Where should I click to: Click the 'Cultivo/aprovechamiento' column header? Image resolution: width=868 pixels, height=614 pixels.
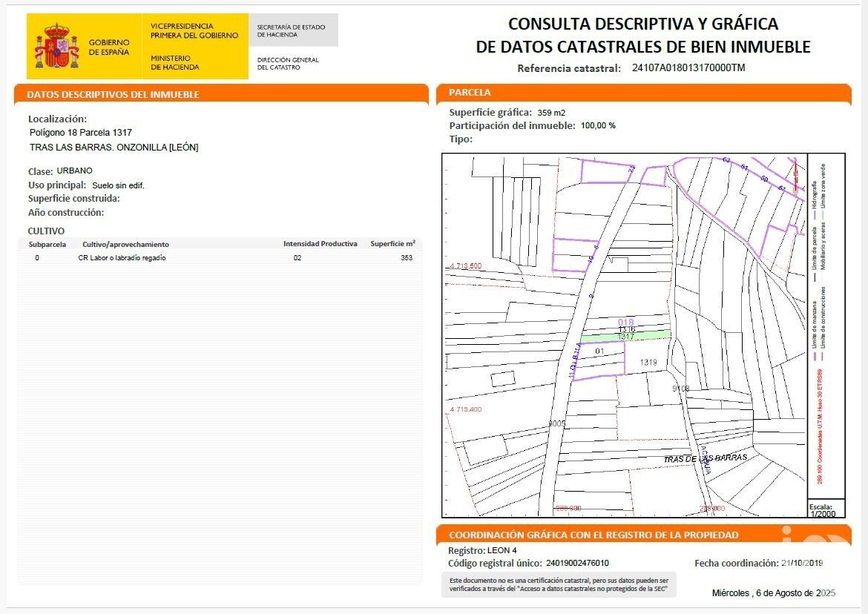pos(125,244)
